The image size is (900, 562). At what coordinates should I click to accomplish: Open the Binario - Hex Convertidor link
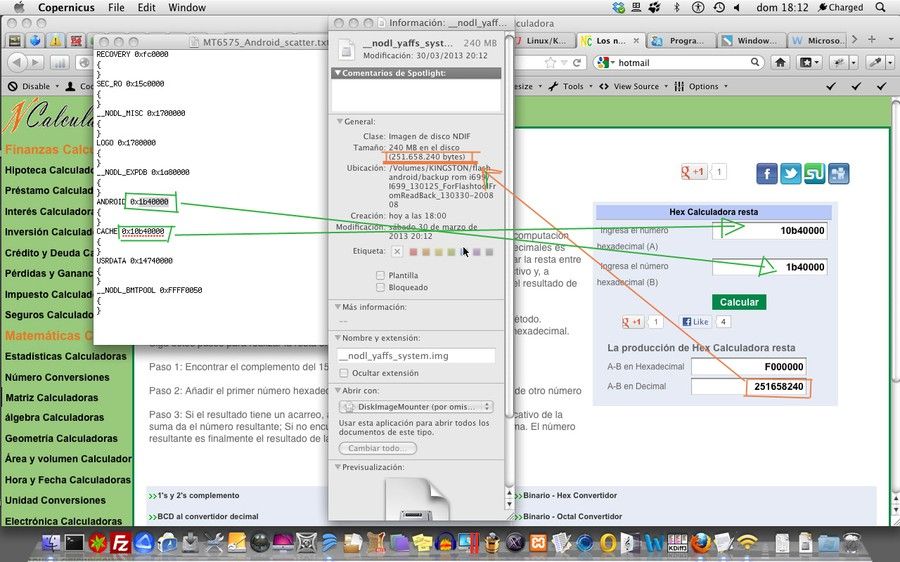570,495
